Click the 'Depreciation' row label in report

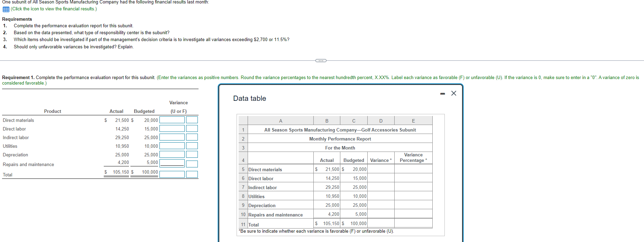(15, 155)
